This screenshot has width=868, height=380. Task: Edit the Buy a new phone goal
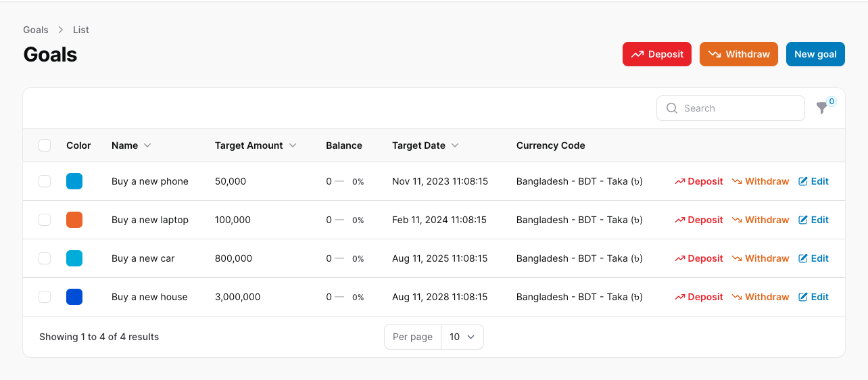813,181
